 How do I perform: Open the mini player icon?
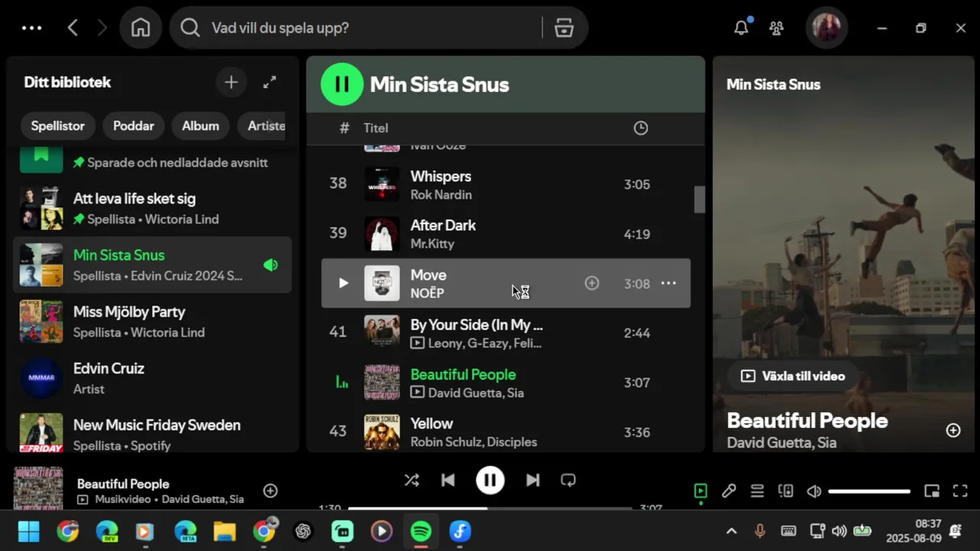tap(932, 491)
